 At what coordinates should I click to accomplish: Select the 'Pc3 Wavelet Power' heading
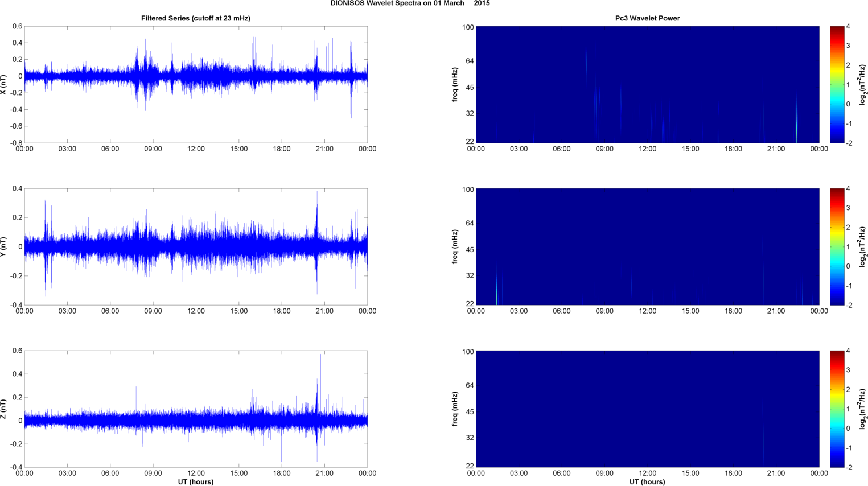(x=647, y=18)
